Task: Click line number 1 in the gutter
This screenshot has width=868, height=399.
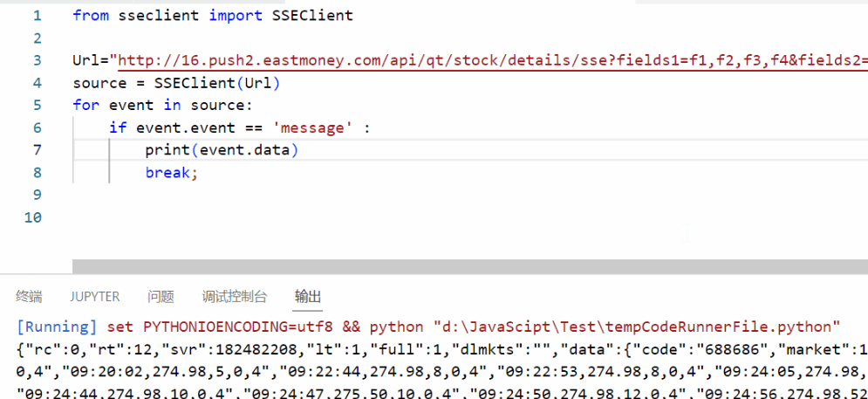Action: pyautogui.click(x=36, y=16)
